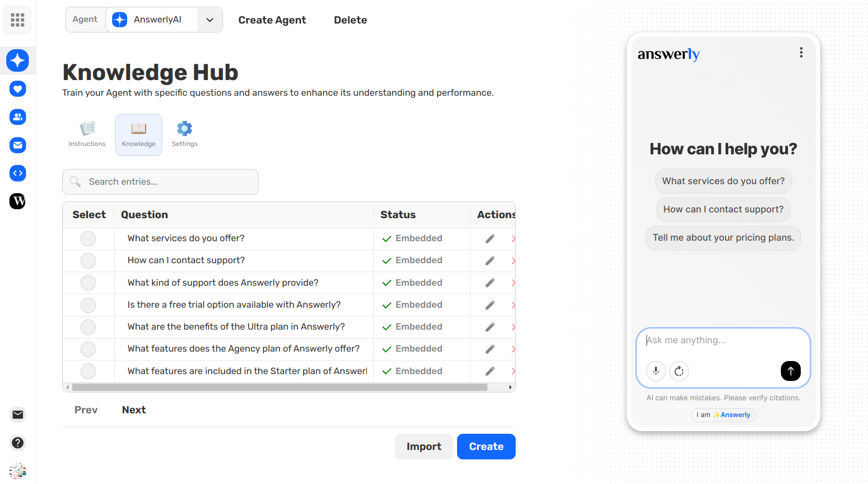Image resolution: width=868 pixels, height=484 pixels.
Task: Click the table's horizontal scrollbar
Action: pyautogui.click(x=280, y=387)
